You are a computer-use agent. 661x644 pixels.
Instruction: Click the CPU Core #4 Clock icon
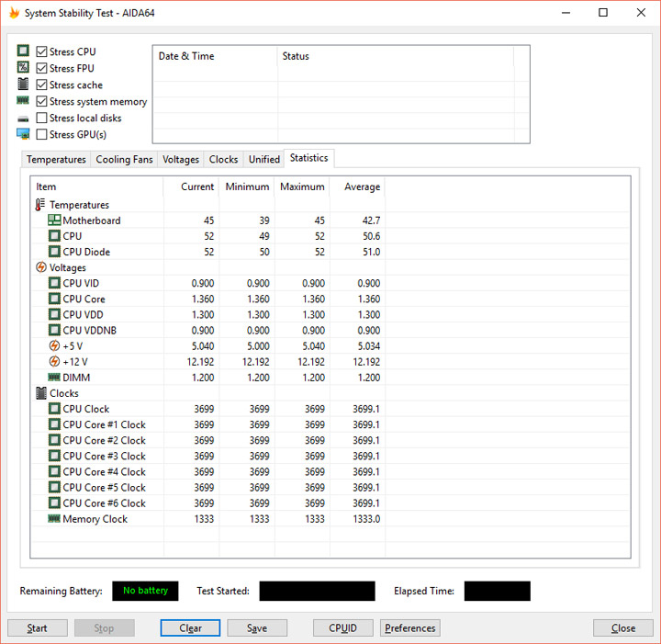[54, 471]
